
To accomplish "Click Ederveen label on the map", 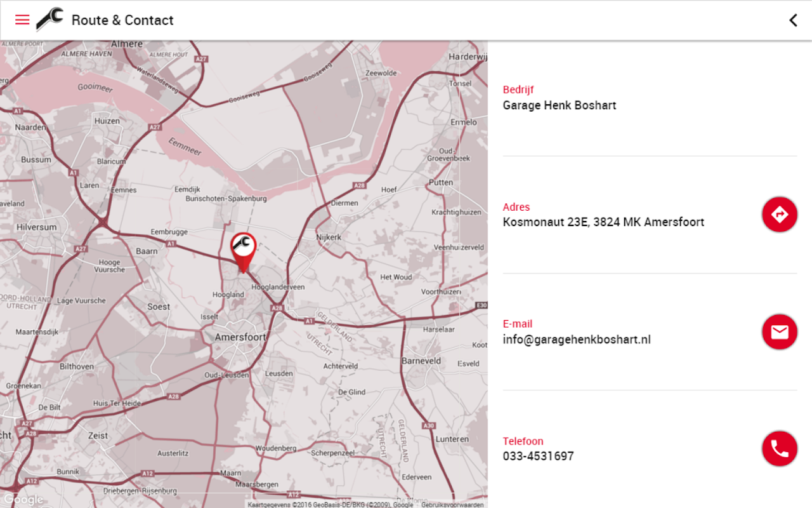I will point(417,477).
